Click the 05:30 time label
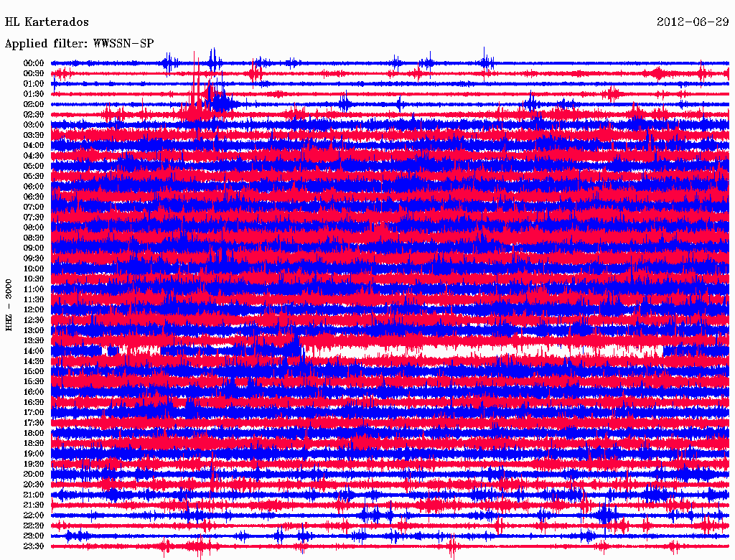The width and height of the screenshot is (735, 560). (x=34, y=177)
